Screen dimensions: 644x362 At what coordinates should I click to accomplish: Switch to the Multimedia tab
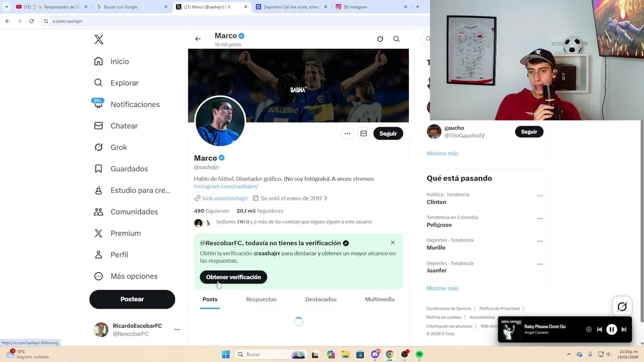[380, 299]
